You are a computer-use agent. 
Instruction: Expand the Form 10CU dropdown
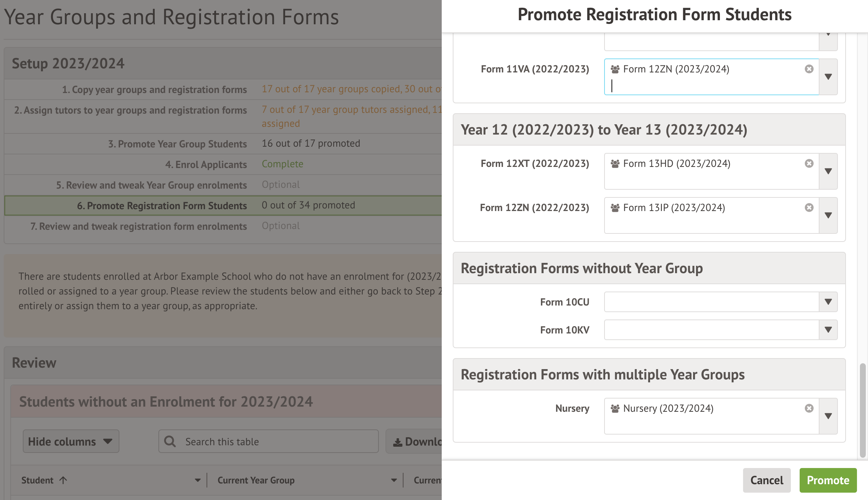coord(828,302)
